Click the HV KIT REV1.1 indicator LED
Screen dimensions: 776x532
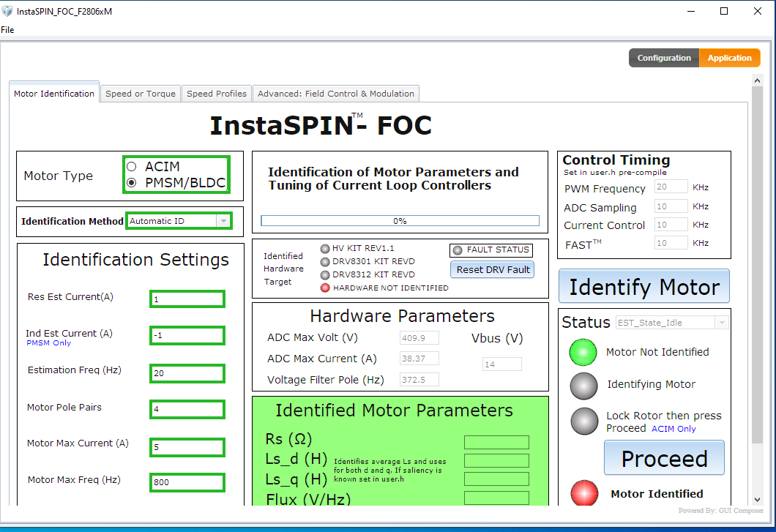click(x=325, y=248)
